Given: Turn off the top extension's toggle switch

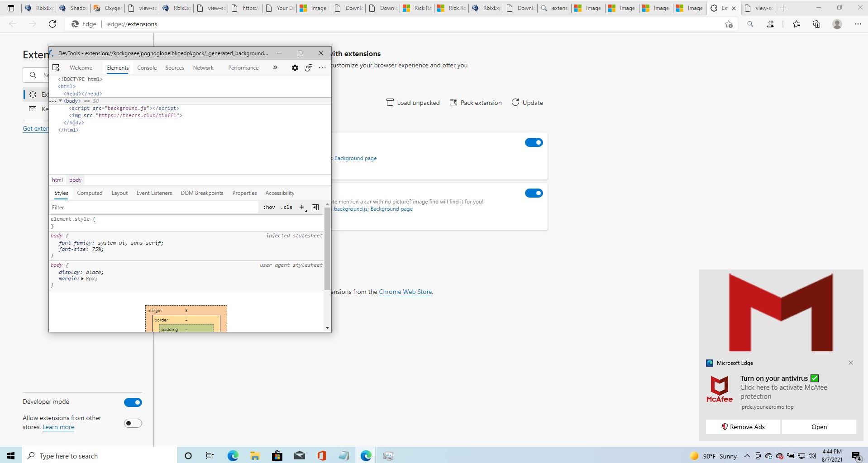Looking at the screenshot, I should (x=534, y=142).
